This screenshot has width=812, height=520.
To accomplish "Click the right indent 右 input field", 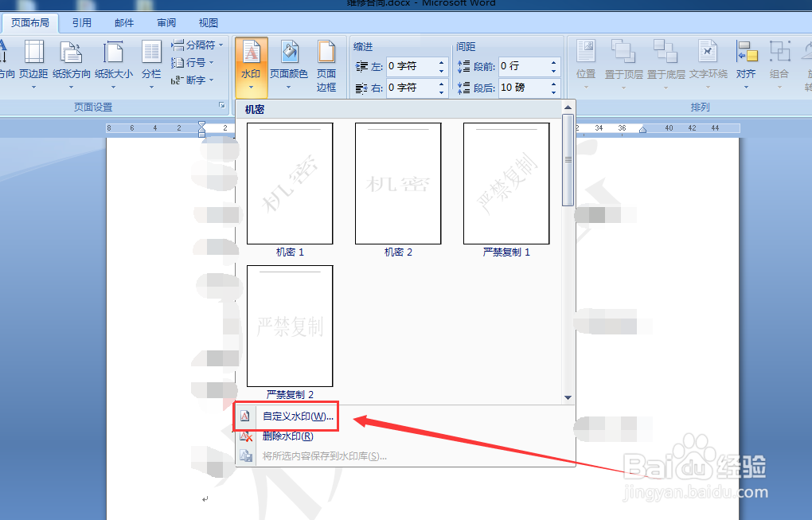I will [x=412, y=88].
